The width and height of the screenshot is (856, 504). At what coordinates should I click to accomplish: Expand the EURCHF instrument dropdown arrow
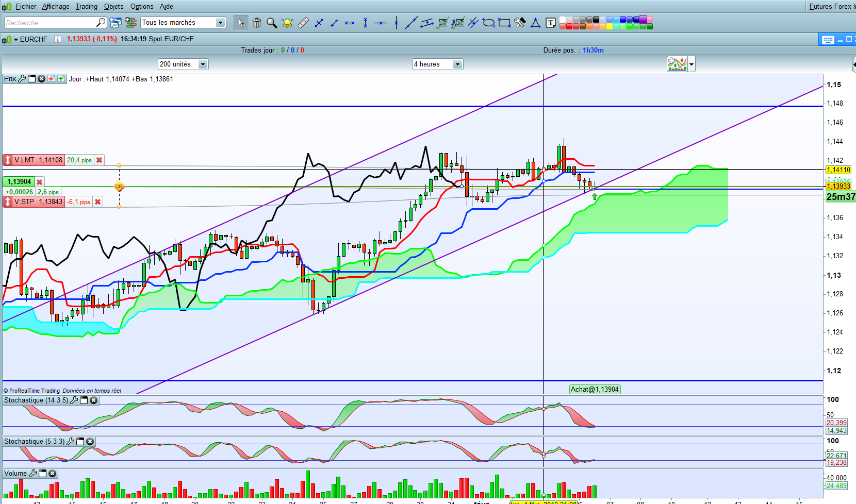(16, 39)
